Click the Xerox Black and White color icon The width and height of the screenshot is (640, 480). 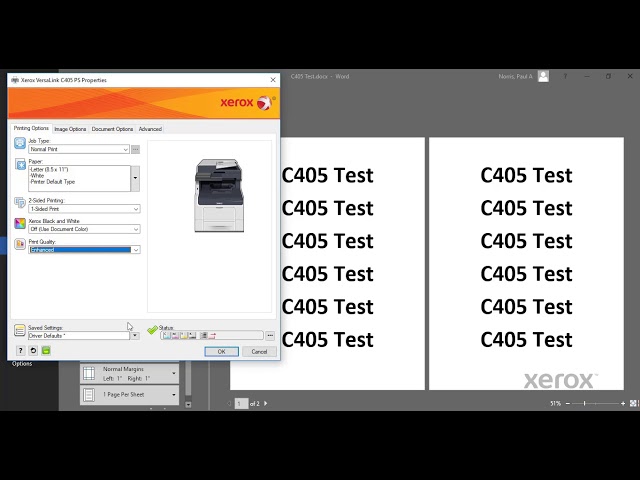(x=20, y=223)
